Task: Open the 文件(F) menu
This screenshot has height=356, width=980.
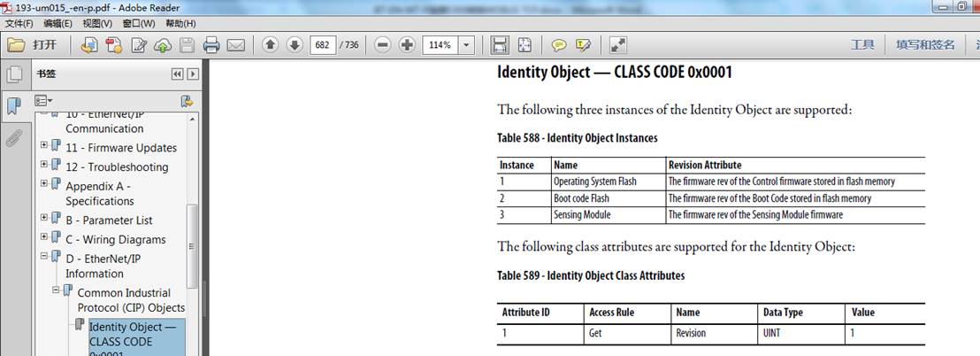Action: click(x=19, y=23)
